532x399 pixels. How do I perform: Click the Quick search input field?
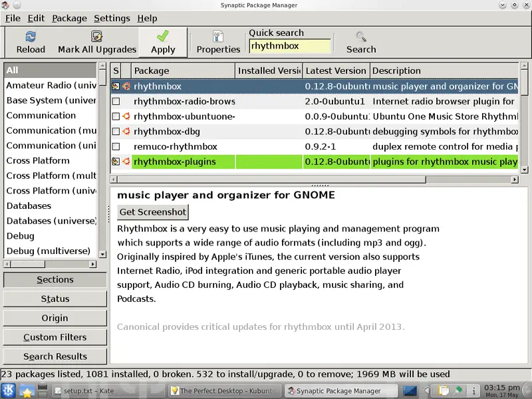(x=290, y=46)
